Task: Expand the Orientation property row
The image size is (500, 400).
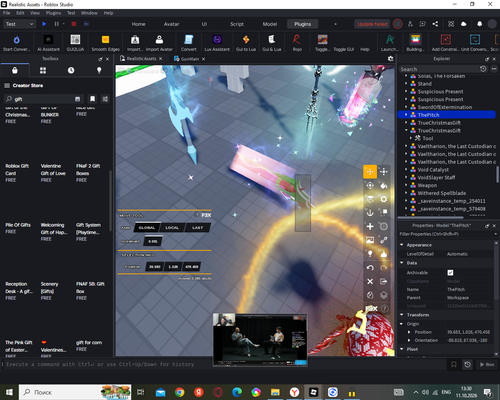Action: pyautogui.click(x=409, y=340)
